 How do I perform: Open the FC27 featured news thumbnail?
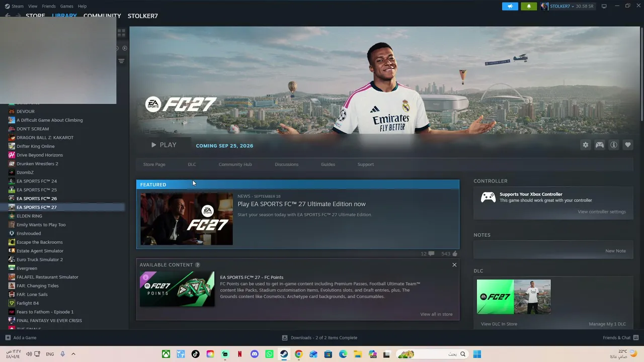(187, 219)
